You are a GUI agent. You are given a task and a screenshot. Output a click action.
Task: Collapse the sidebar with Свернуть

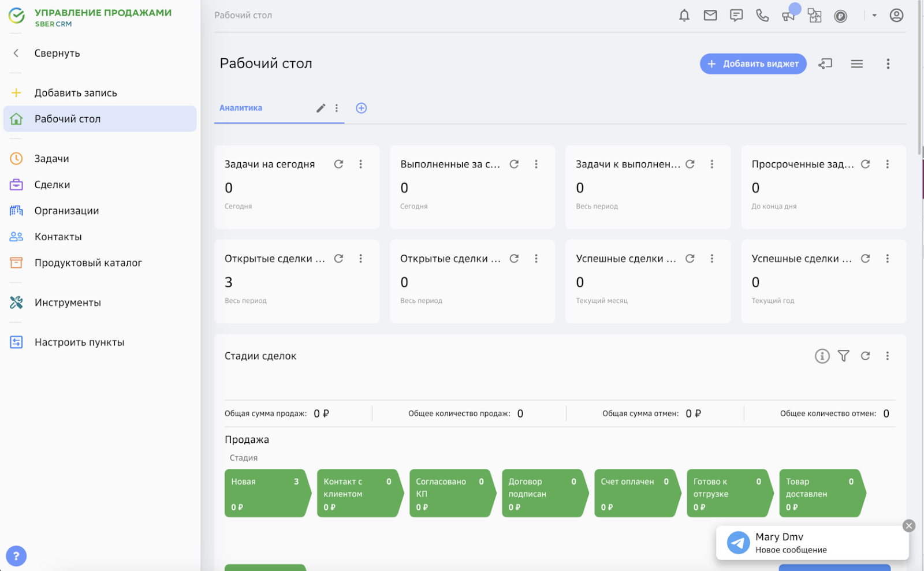[57, 53]
